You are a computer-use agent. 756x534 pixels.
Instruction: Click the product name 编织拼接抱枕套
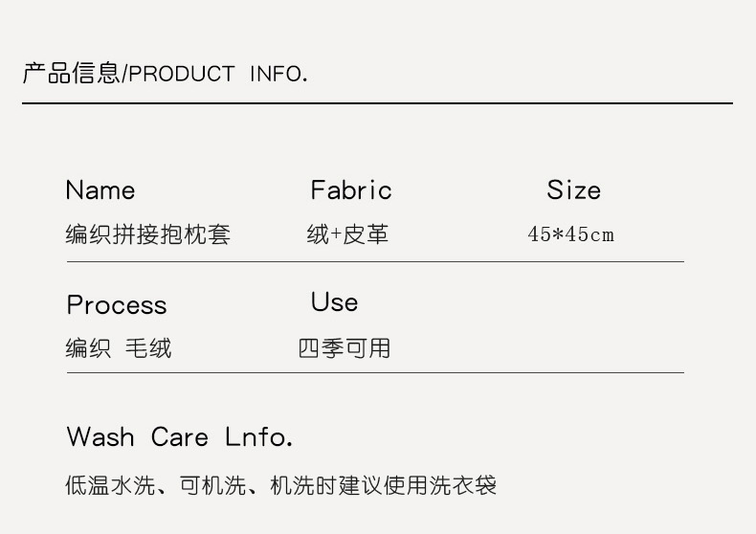(148, 234)
